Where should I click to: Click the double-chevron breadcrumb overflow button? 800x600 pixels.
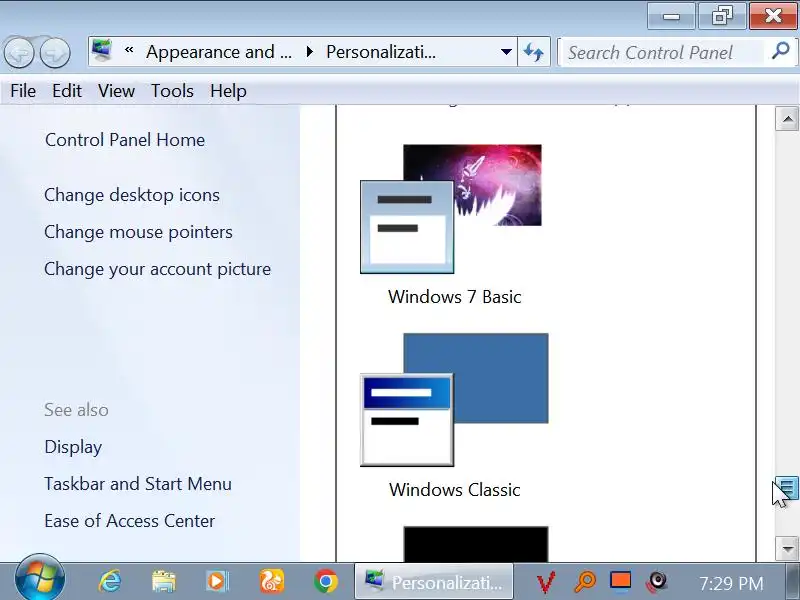130,51
